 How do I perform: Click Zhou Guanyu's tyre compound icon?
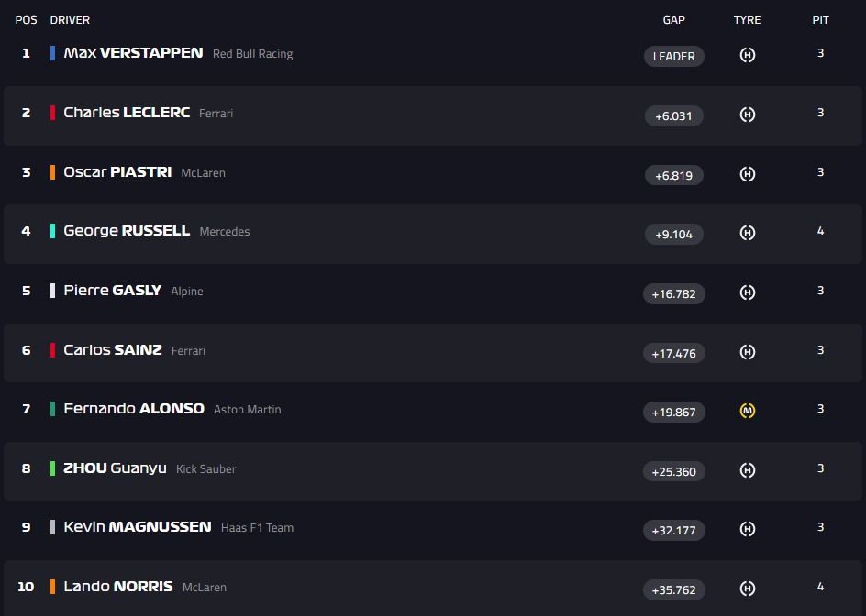(x=747, y=470)
